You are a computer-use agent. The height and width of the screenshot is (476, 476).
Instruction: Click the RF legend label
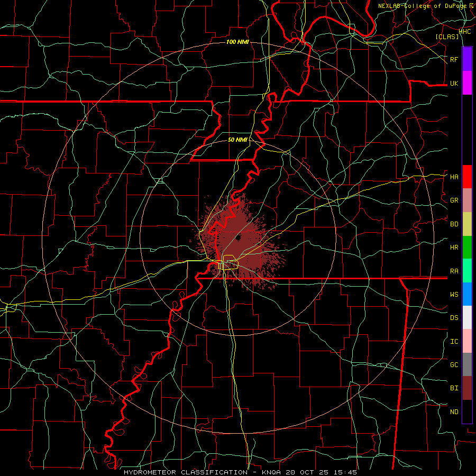(x=454, y=59)
